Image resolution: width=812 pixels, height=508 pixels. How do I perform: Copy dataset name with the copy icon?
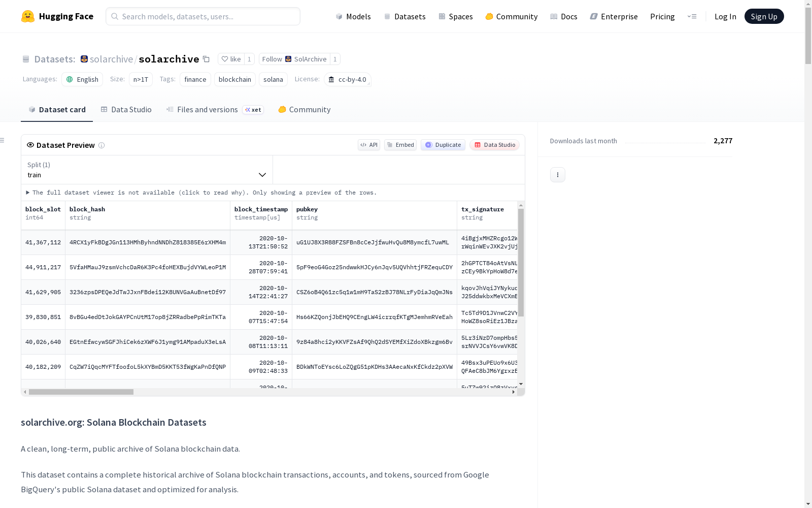point(206,59)
